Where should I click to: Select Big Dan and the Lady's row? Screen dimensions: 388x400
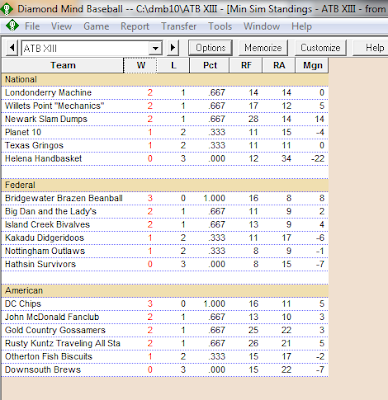(x=165, y=211)
